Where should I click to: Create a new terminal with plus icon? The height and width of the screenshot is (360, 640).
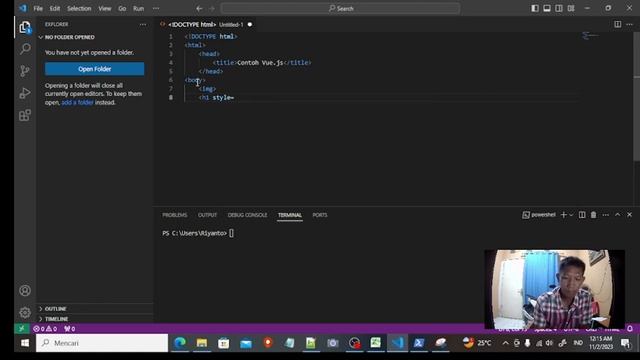coord(563,215)
